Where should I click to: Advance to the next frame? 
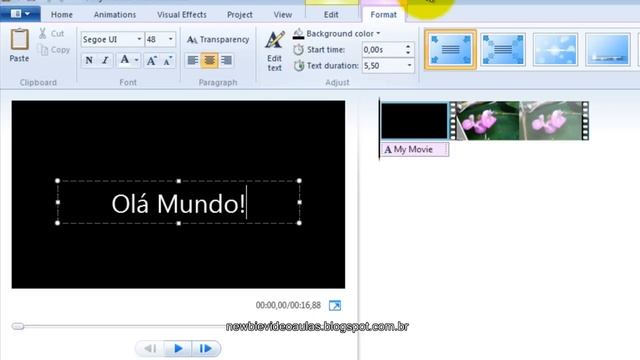206,349
